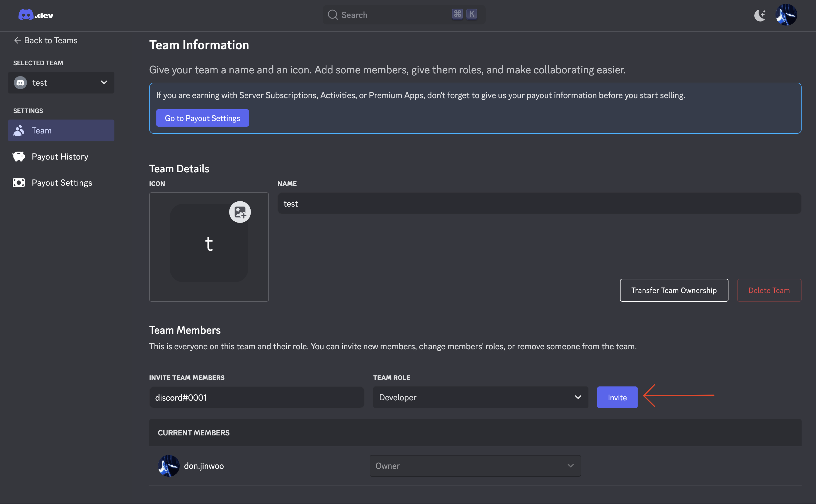Click the Discord .dev logo
816x504 pixels.
click(36, 15)
